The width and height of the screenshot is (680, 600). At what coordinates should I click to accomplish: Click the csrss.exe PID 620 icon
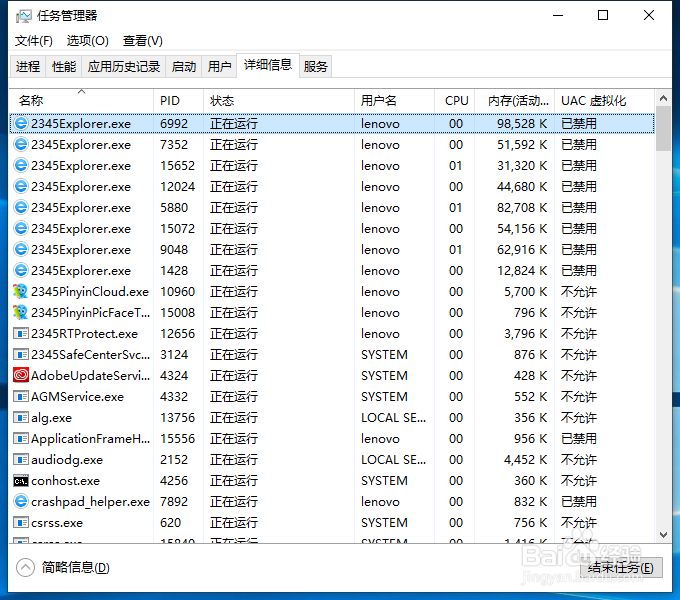(x=21, y=523)
